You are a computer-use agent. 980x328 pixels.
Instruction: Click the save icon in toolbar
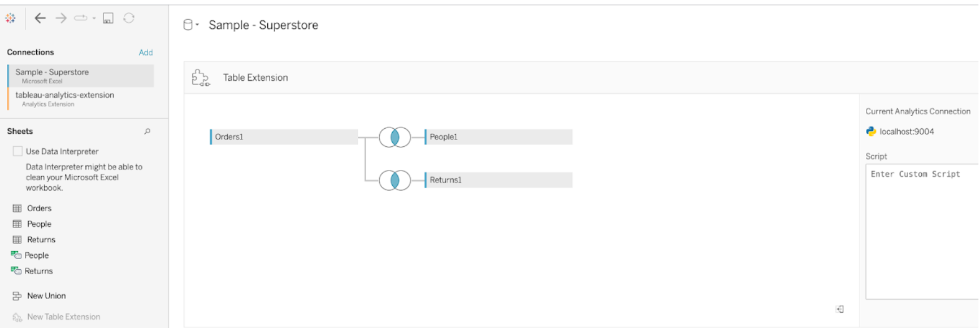[108, 18]
